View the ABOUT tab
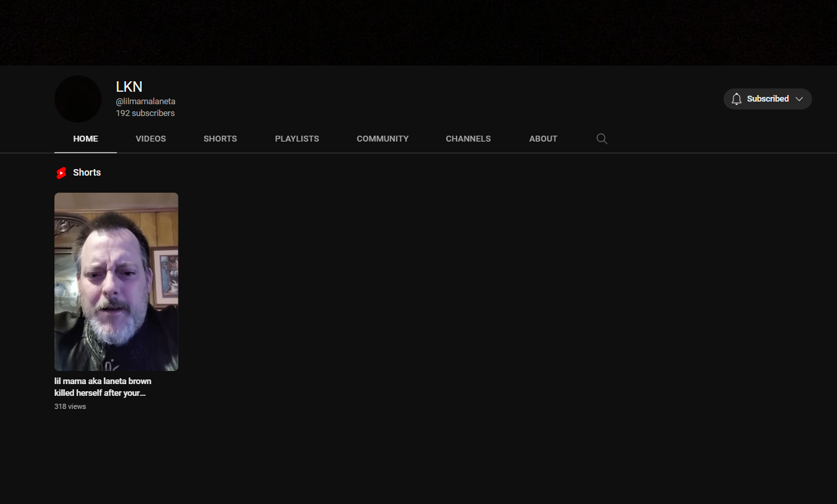 543,139
